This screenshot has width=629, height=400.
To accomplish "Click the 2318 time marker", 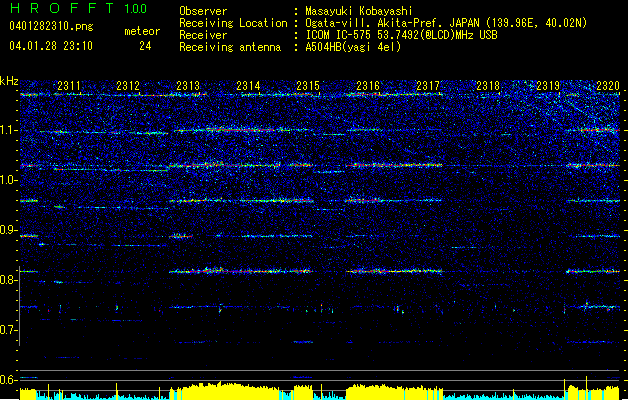I will tap(488, 86).
